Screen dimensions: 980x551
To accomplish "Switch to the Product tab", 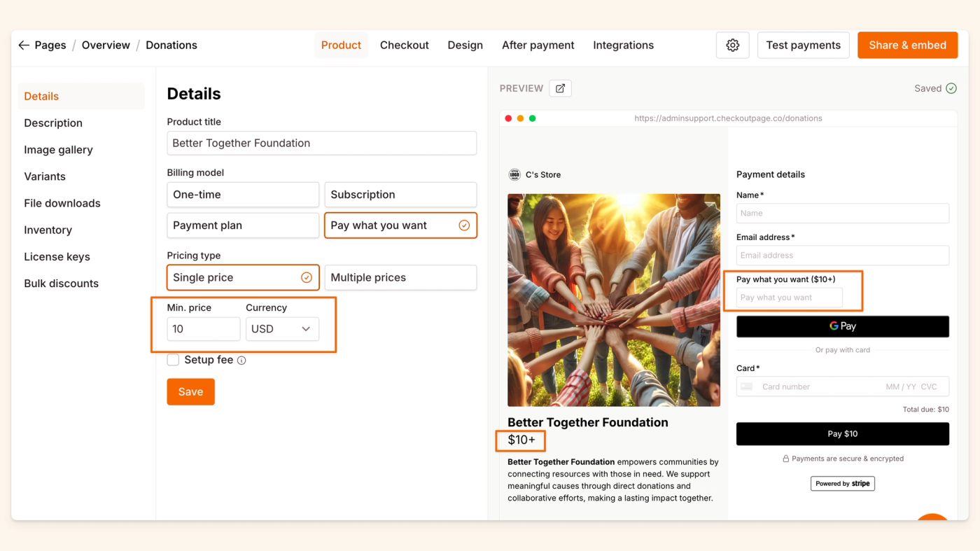I will coord(341,45).
